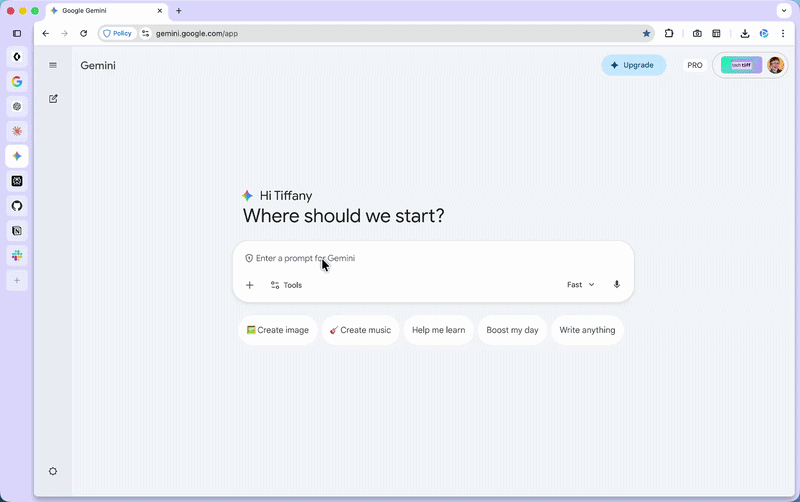Click the table layout extension icon

[x=716, y=34]
